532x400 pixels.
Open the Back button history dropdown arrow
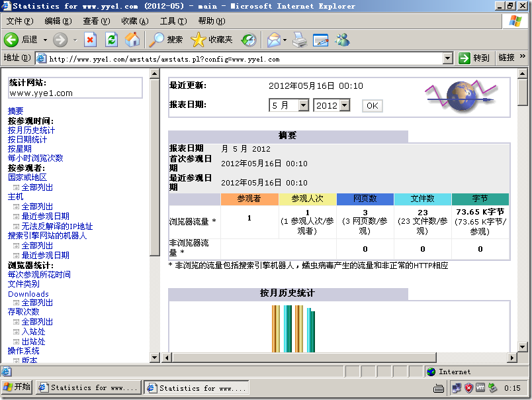point(45,40)
